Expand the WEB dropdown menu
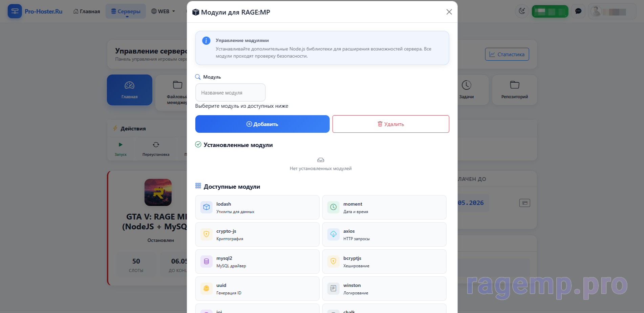The width and height of the screenshot is (644, 313). click(163, 11)
